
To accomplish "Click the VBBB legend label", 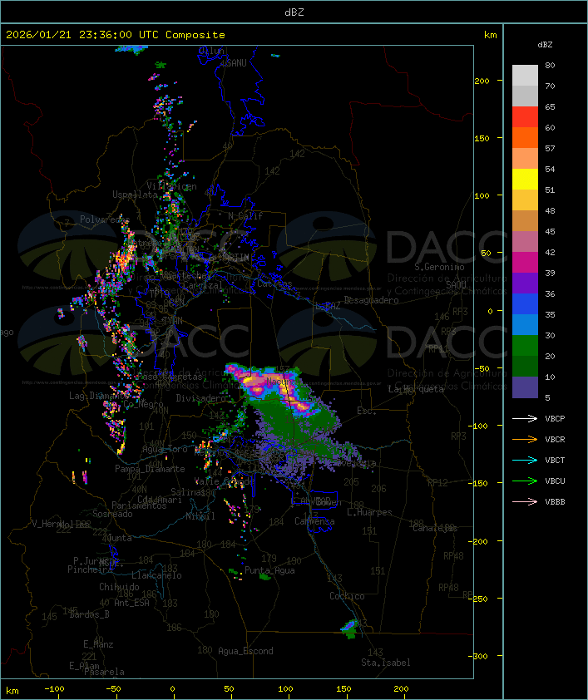I will (x=555, y=502).
